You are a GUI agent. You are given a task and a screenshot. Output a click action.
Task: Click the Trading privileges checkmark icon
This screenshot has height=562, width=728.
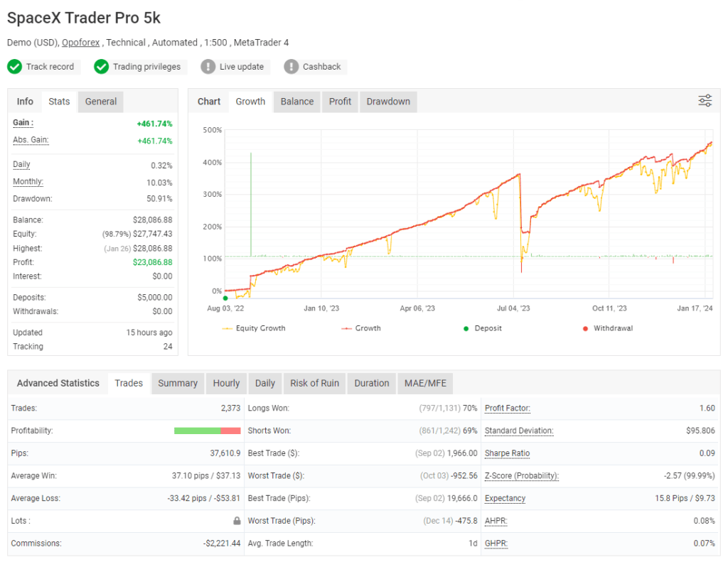103,66
